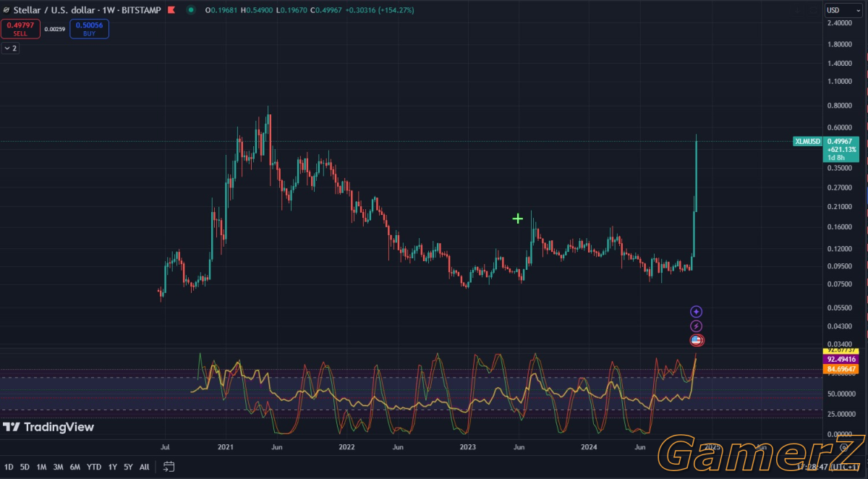This screenshot has width=868, height=479.
Task: Click the 0.50056 BUY button
Action: [x=89, y=29]
